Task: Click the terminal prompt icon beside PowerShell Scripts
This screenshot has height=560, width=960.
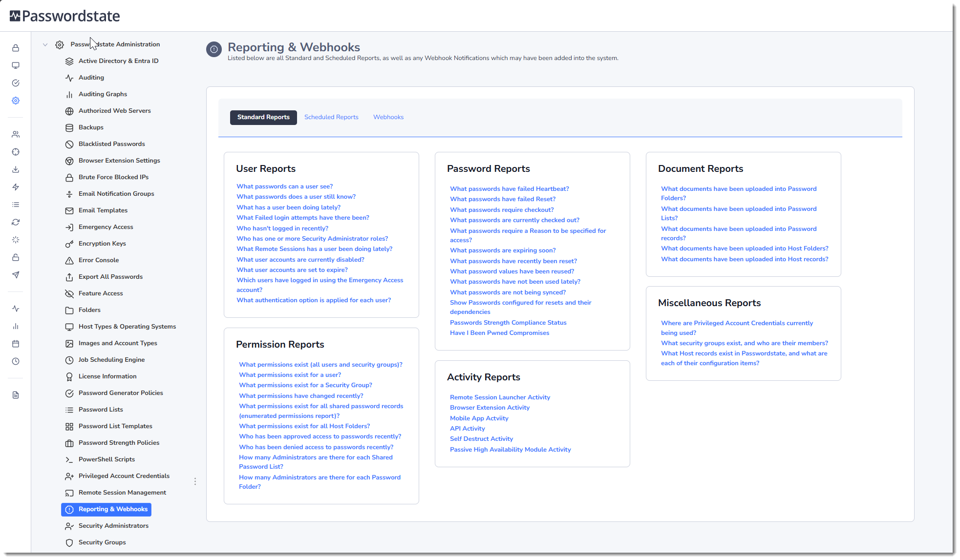Action: click(x=69, y=459)
